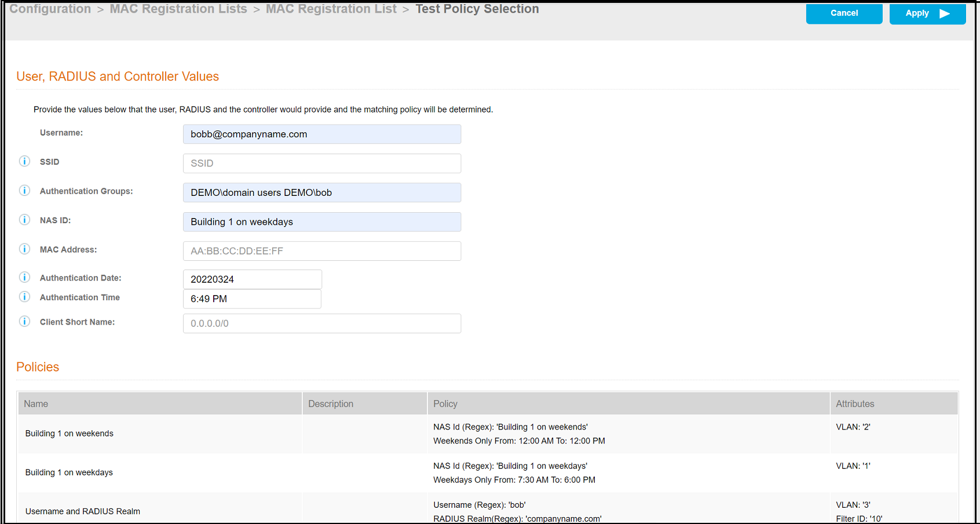980x524 pixels.
Task: Click the MAC Address input field
Action: (x=322, y=251)
